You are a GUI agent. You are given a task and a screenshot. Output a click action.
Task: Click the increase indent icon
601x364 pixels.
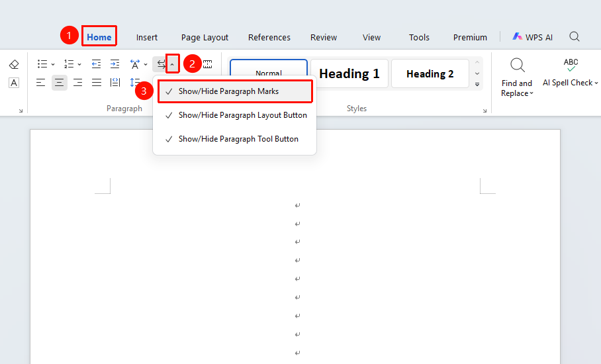(115, 64)
